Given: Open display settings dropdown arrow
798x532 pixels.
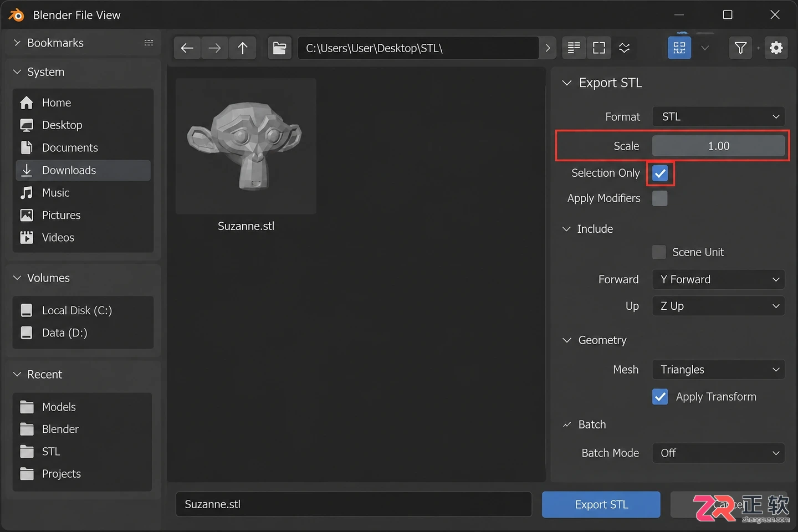Looking at the screenshot, I should (705, 48).
